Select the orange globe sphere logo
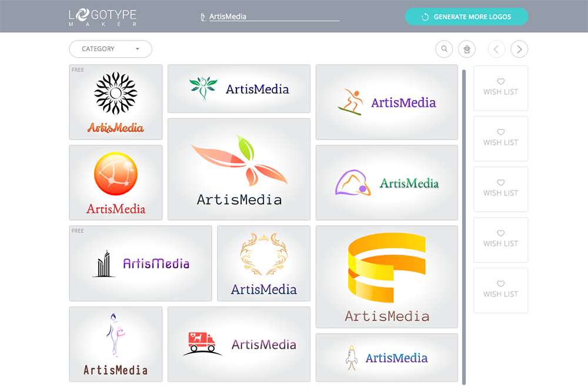The width and height of the screenshot is (588, 386). (x=116, y=182)
